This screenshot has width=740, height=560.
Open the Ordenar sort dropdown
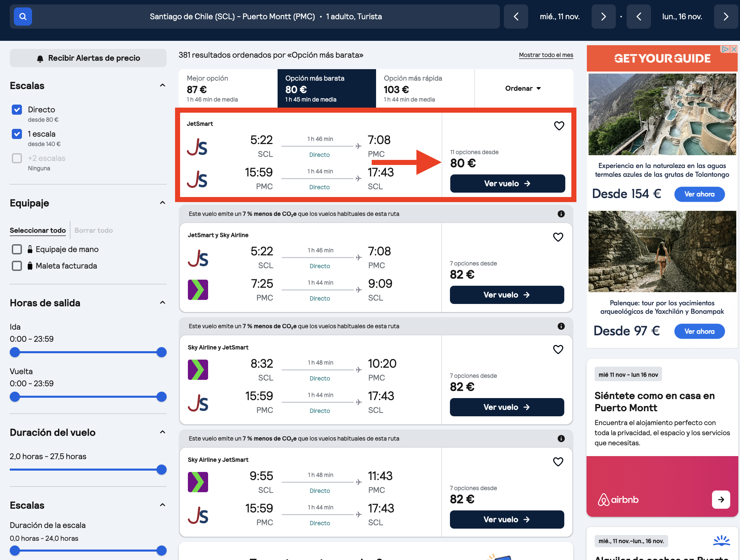pos(523,88)
